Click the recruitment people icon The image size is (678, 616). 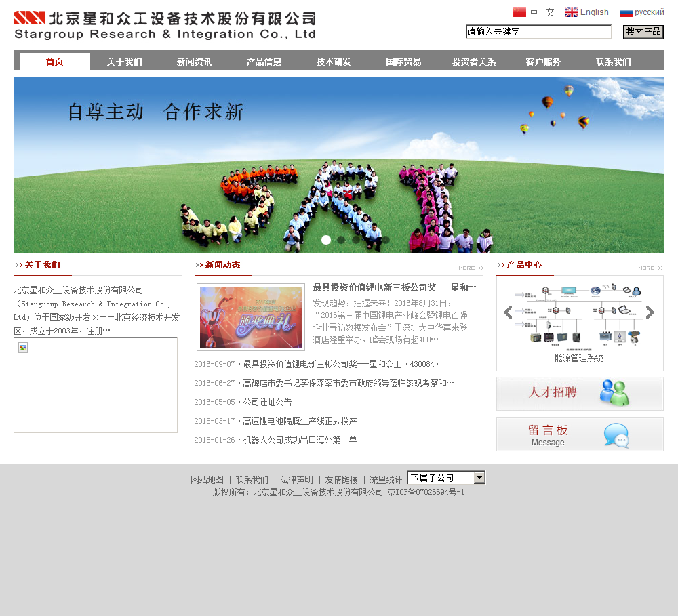[x=614, y=393]
